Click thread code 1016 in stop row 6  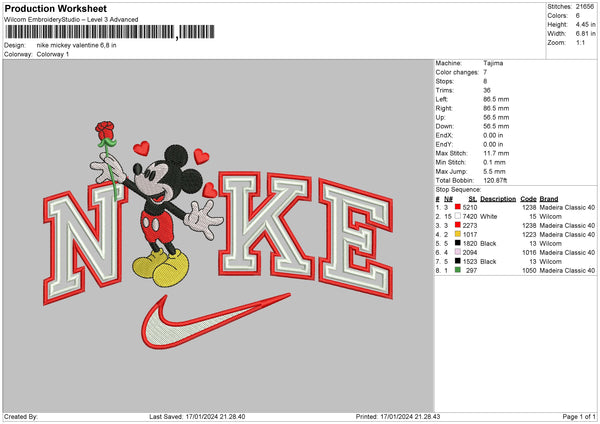pyautogui.click(x=529, y=253)
